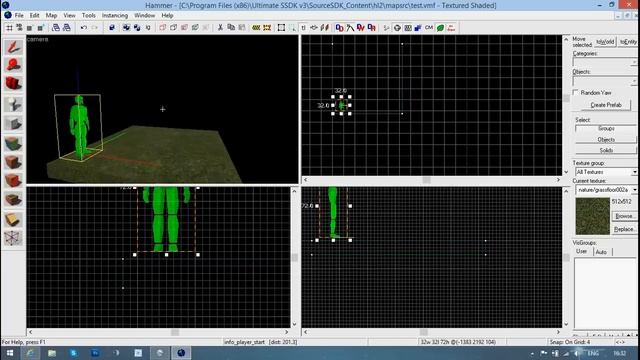Screen dimensions: 640x360
Task: Open the Tools menu
Action: pos(89,15)
